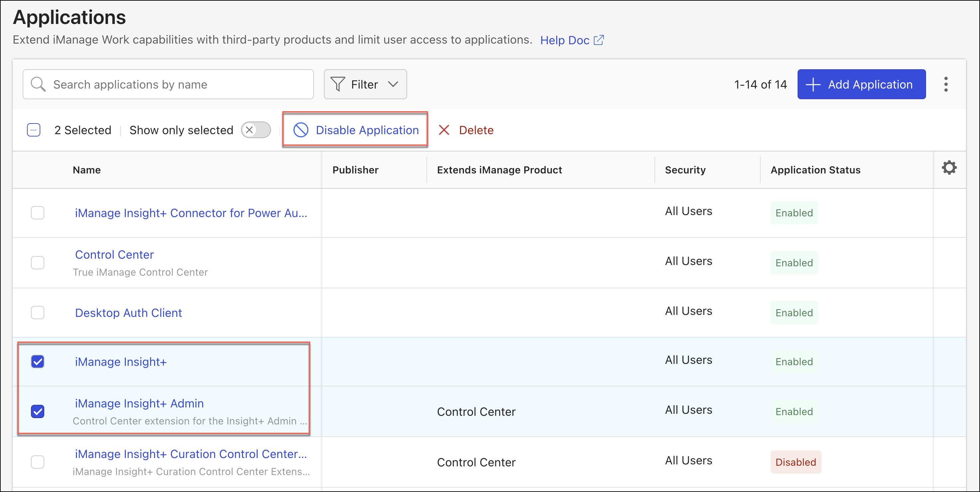
Task: Open the iManage Insight+ Admin link
Action: pos(139,403)
